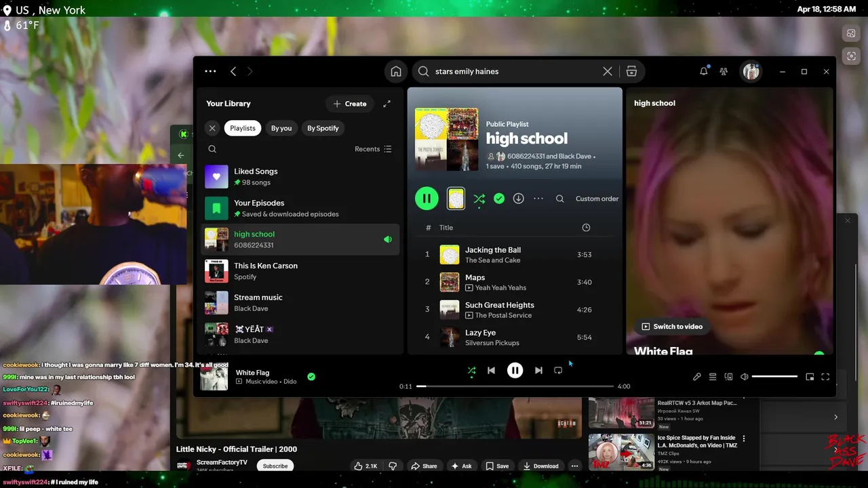Toggle the saved-to-library checkmark for playlist
Image resolution: width=868 pixels, height=488 pixels.
(499, 199)
